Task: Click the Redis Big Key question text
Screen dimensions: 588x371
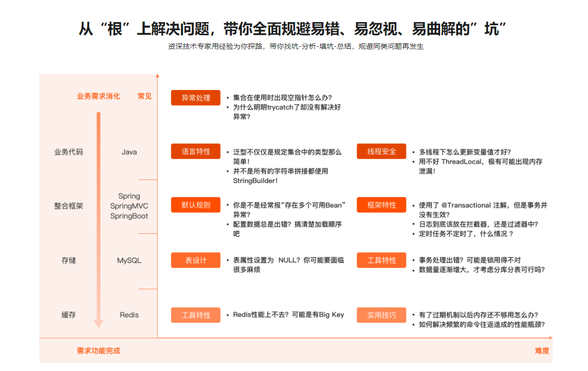Action: [287, 315]
